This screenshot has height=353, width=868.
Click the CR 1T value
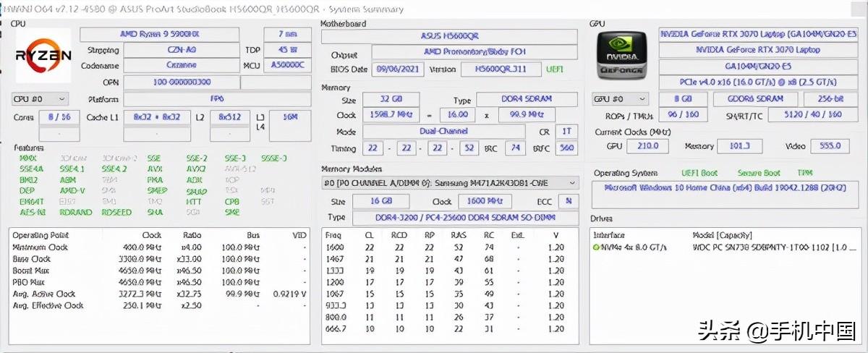pyautogui.click(x=566, y=132)
